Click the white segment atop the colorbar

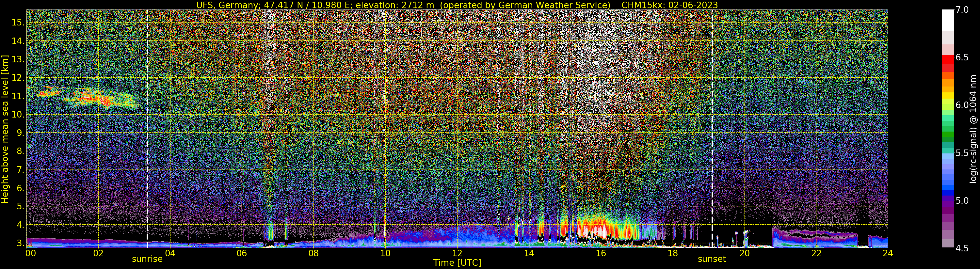point(948,20)
